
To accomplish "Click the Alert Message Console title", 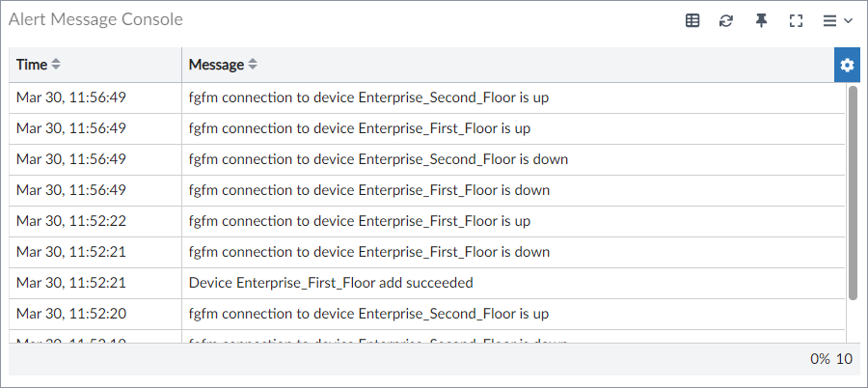I will pyautogui.click(x=95, y=19).
